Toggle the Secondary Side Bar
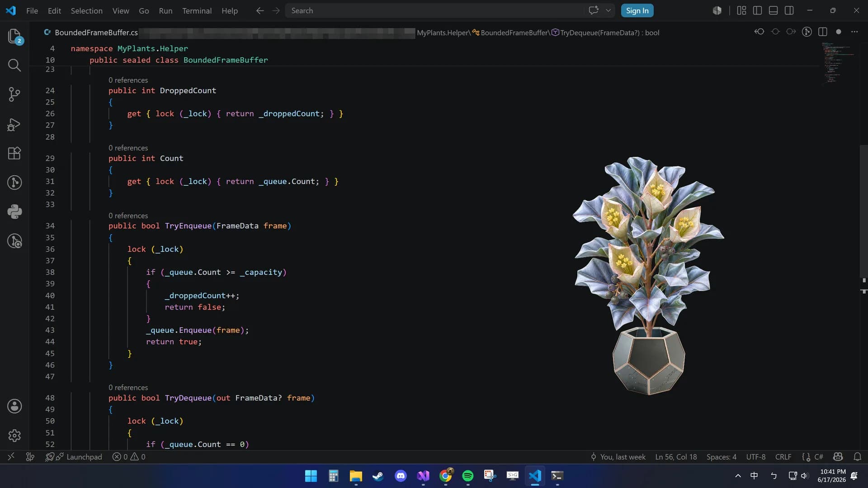Viewport: 868px width, 488px height. [x=789, y=10]
